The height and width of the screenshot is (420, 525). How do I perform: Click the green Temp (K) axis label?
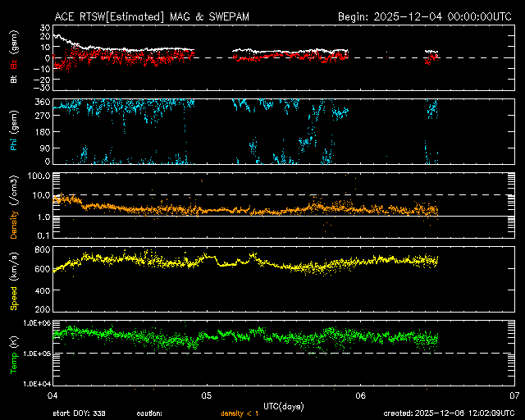click(x=14, y=353)
